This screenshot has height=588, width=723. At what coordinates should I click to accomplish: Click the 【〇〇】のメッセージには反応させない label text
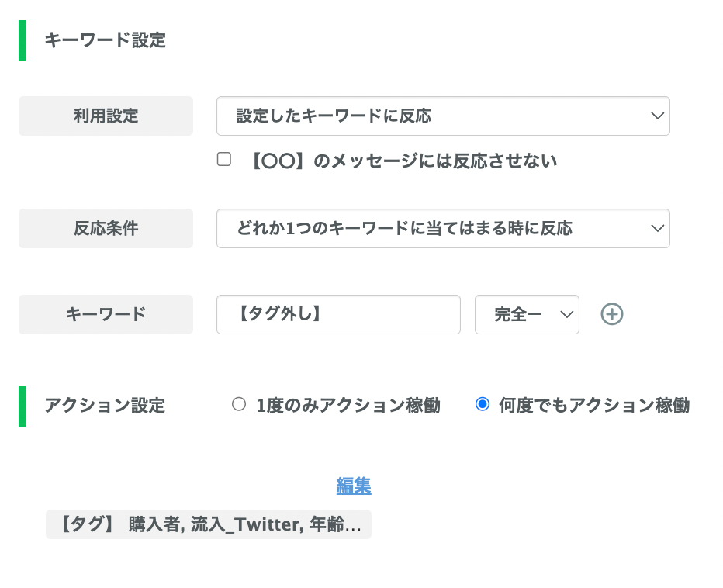click(x=402, y=161)
